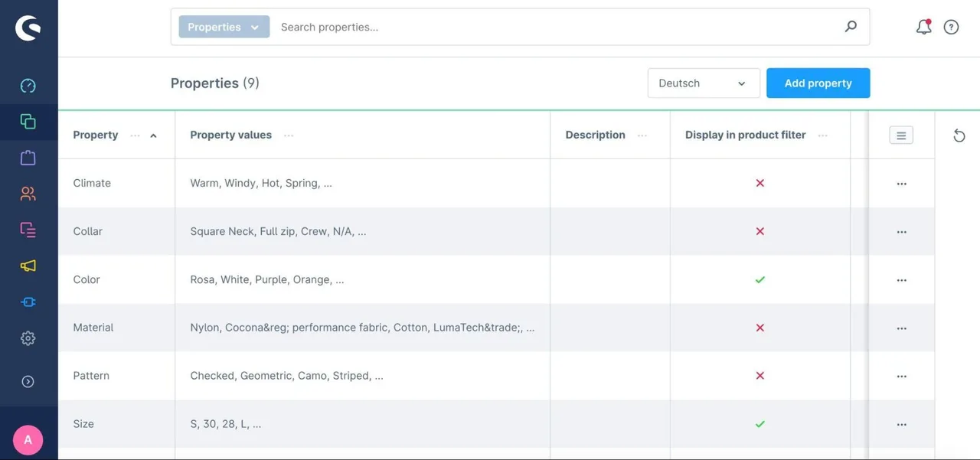Open context menu for Material row
This screenshot has width=980, height=460.
pos(902,328)
